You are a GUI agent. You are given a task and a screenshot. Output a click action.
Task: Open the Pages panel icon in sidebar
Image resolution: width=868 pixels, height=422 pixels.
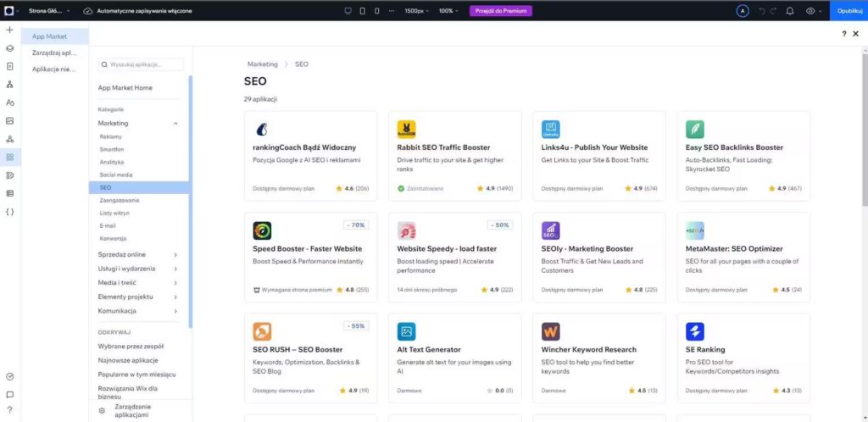click(x=9, y=66)
